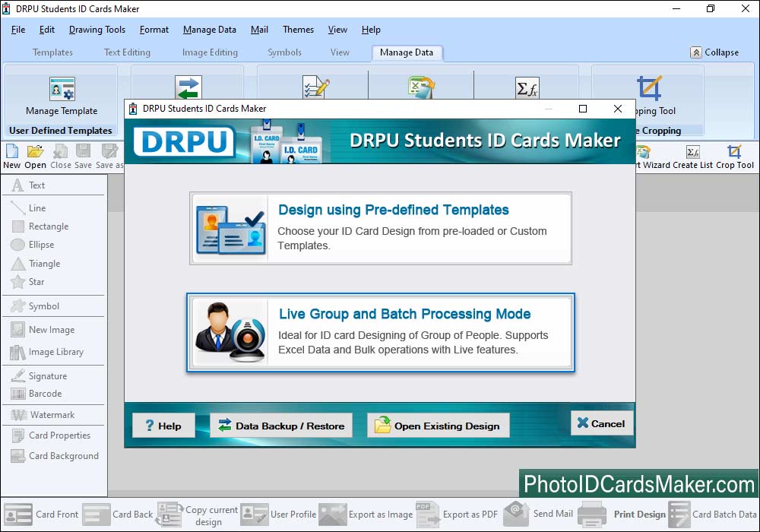Click the ribbon swap arrows icon
This screenshot has height=532, width=760.
pos(188,87)
